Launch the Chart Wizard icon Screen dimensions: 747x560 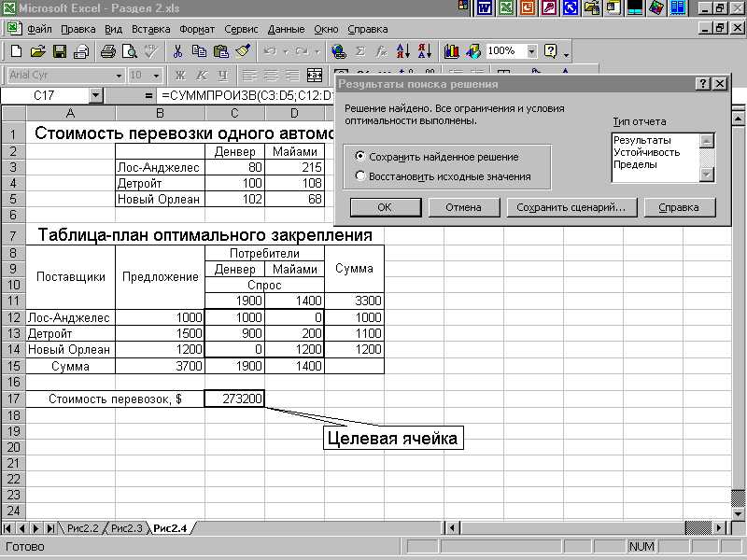coord(451,51)
